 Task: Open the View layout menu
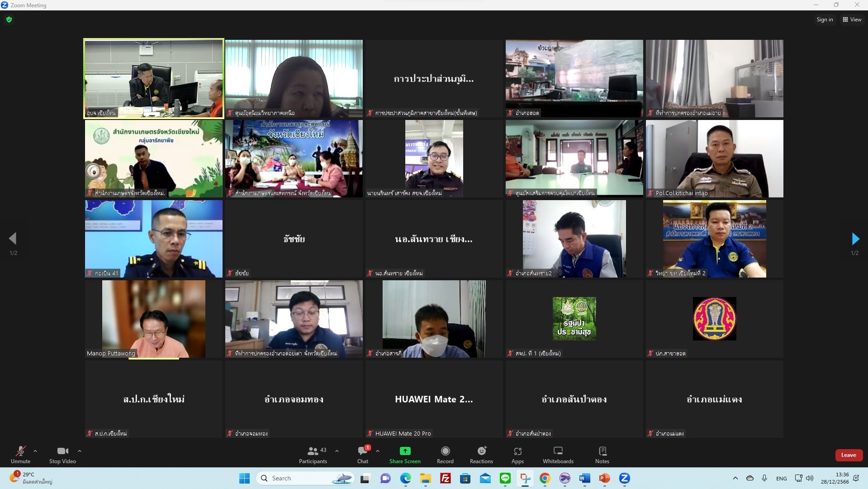(852, 19)
